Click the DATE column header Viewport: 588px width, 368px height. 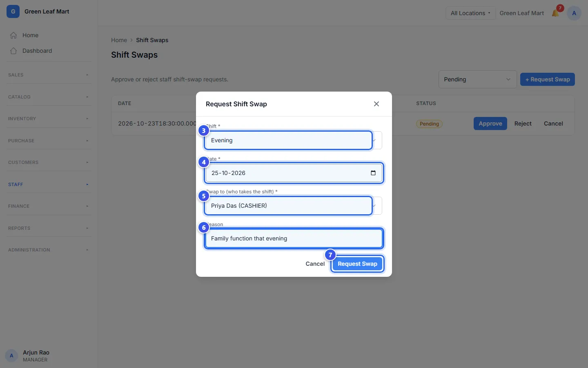125,103
